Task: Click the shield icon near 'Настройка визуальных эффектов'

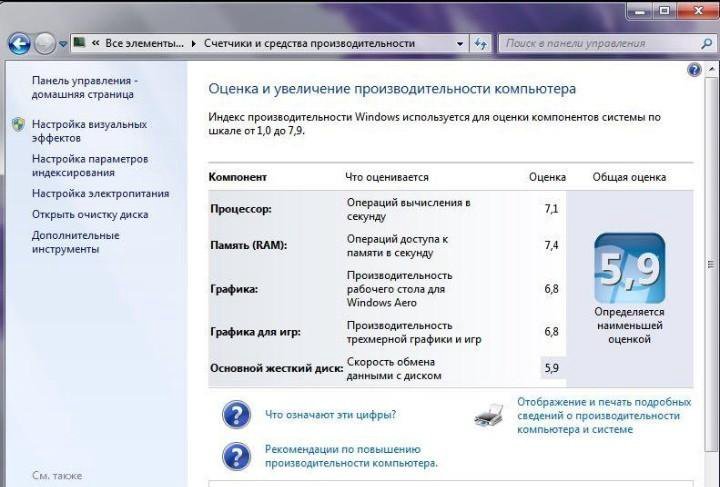Action: (18, 125)
